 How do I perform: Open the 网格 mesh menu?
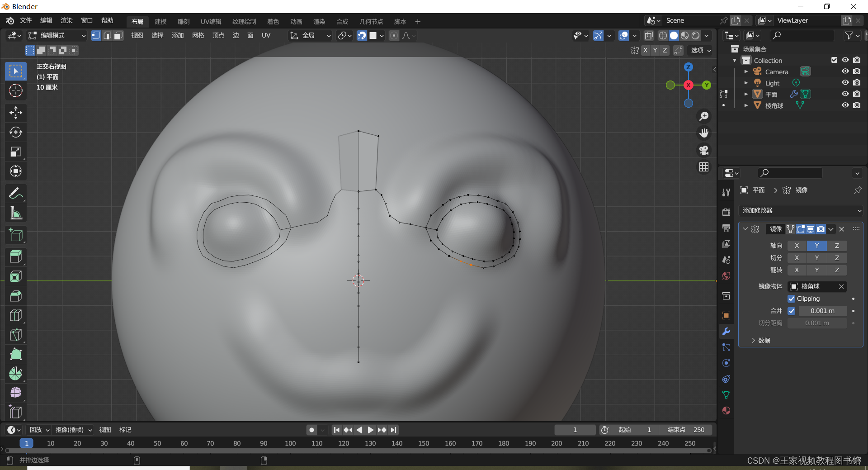[198, 35]
